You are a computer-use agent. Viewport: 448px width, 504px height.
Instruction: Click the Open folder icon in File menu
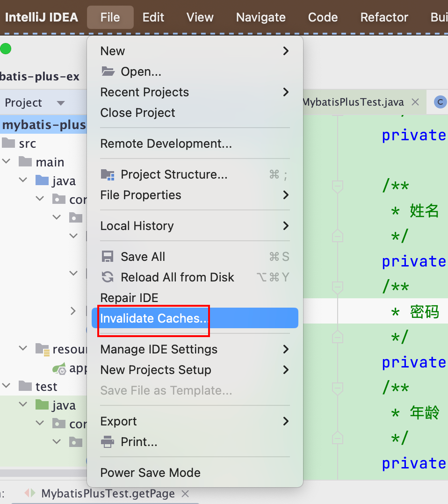point(108,72)
